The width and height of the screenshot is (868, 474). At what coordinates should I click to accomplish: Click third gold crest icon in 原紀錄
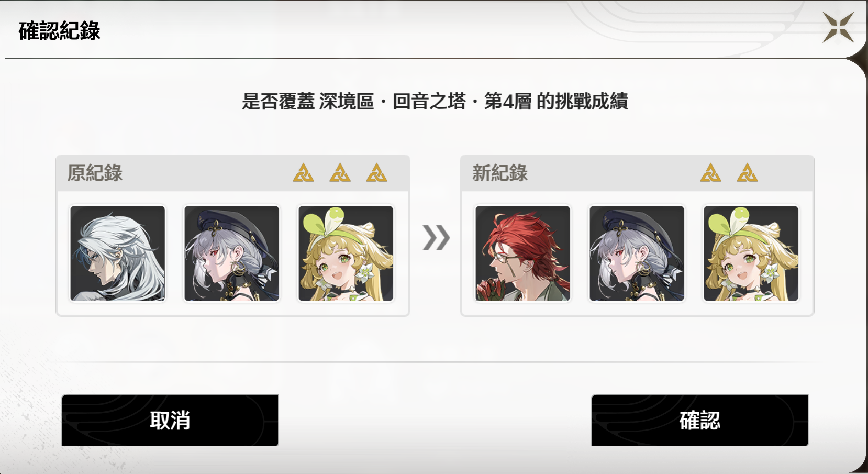376,173
